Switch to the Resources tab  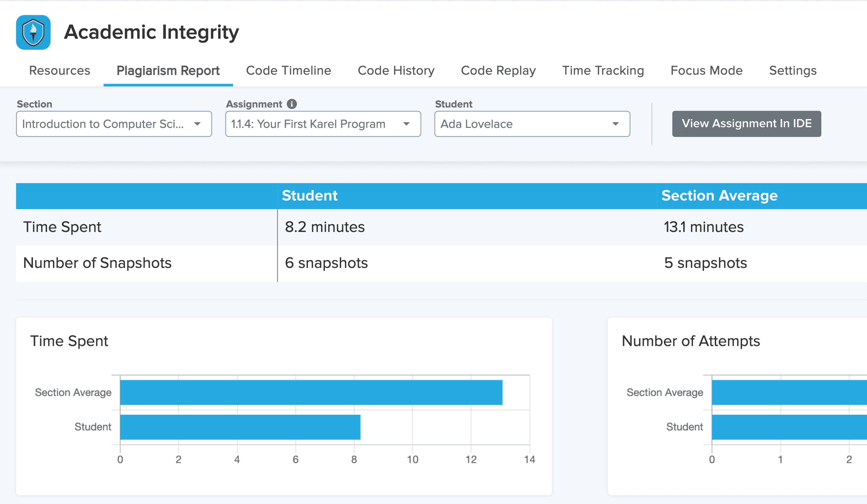pyautogui.click(x=60, y=71)
